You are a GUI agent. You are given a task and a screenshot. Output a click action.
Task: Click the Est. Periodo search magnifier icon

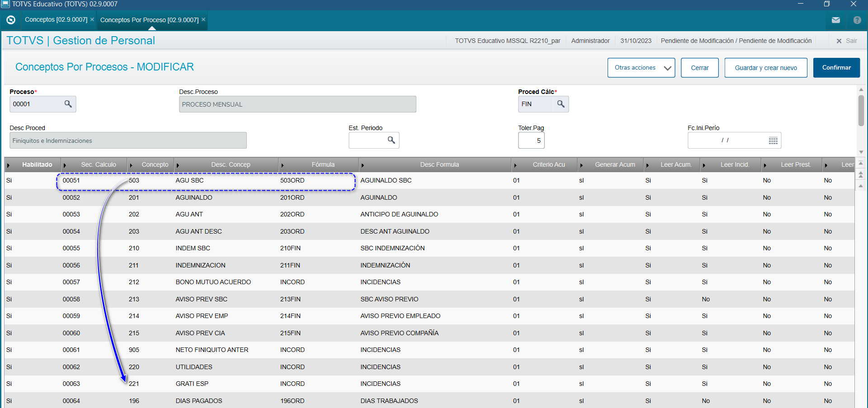pos(391,140)
